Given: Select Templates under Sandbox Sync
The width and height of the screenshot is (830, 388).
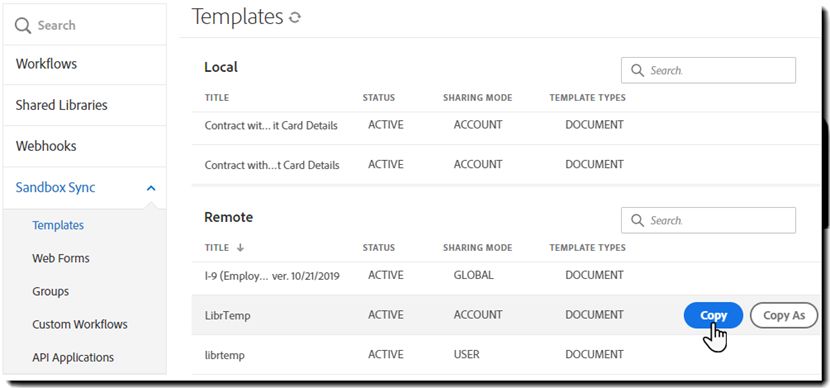Looking at the screenshot, I should (x=58, y=225).
